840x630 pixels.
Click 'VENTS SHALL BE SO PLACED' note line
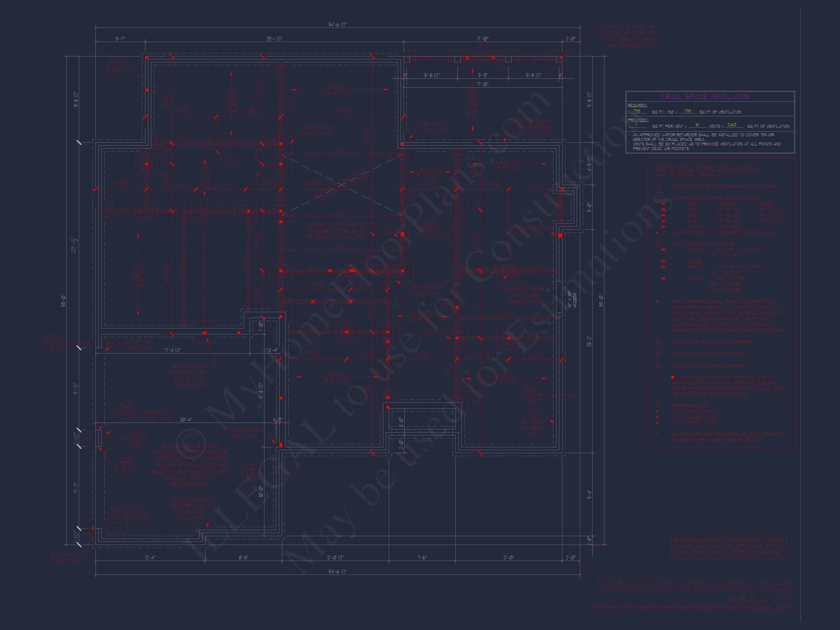(x=706, y=146)
